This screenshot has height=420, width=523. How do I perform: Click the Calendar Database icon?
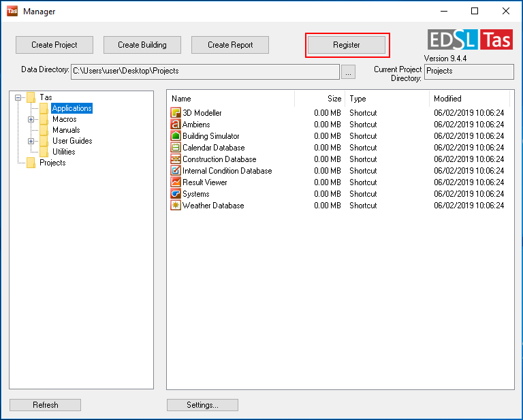(176, 147)
